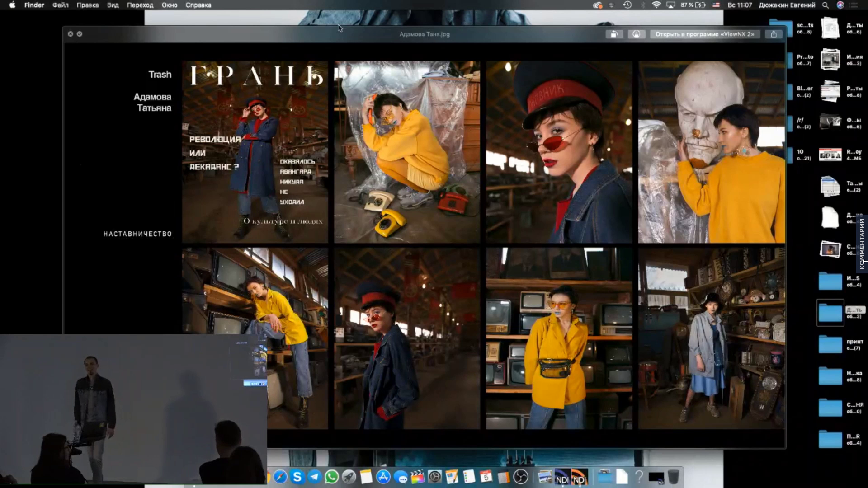
Task: Open OBS Studio from the Dock
Action: tap(520, 477)
